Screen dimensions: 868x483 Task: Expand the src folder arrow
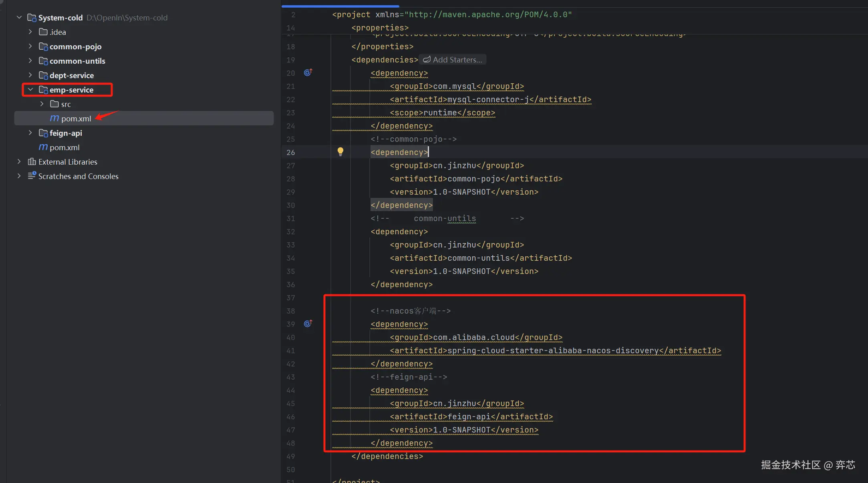pyautogui.click(x=42, y=104)
